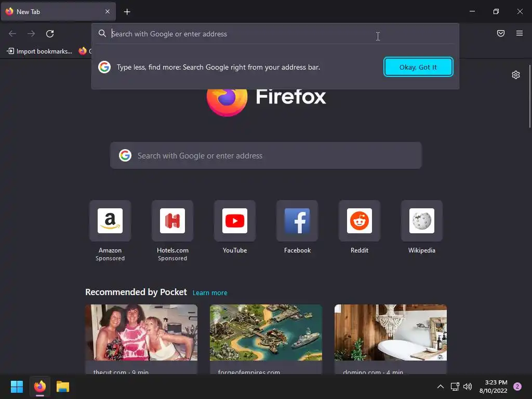The width and height of the screenshot is (532, 399).
Task: Dismiss the tip with Okay, Got It
Action: (x=418, y=67)
